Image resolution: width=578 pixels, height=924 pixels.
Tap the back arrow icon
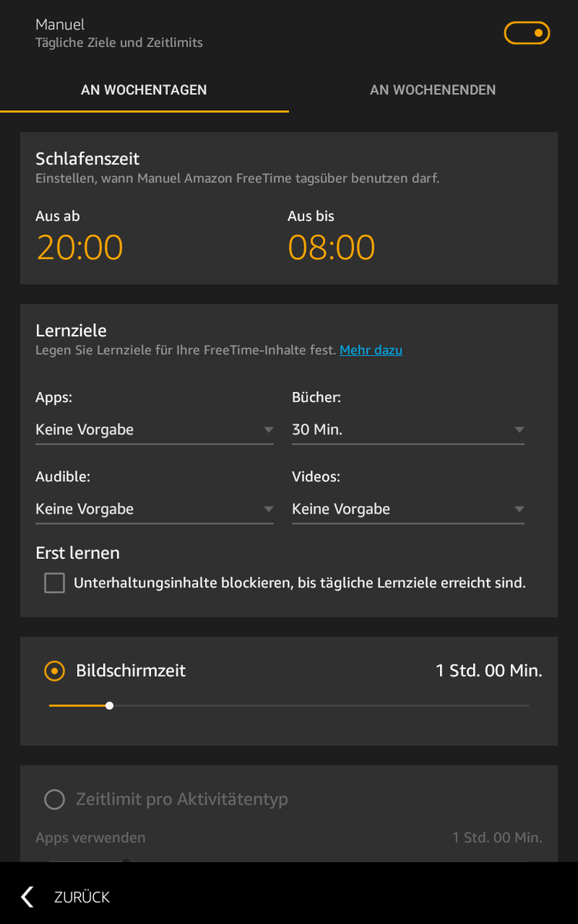click(x=28, y=896)
